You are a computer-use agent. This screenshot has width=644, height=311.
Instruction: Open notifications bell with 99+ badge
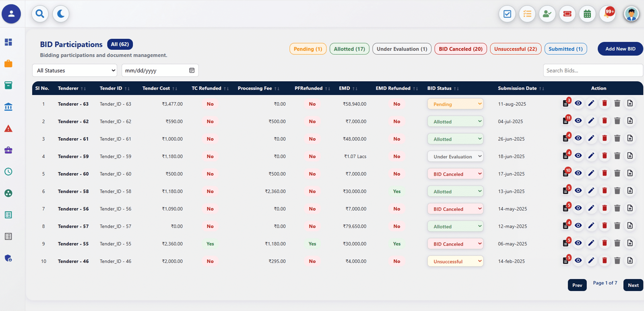607,14
